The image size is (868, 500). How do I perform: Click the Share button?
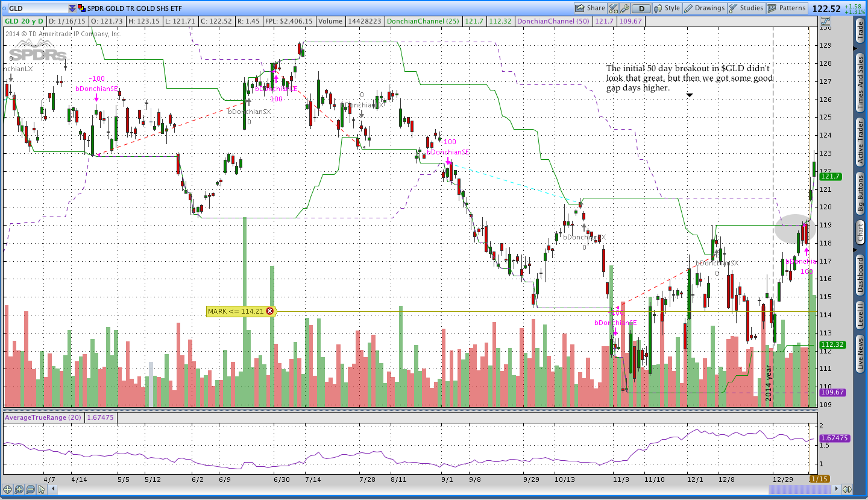[x=590, y=8]
